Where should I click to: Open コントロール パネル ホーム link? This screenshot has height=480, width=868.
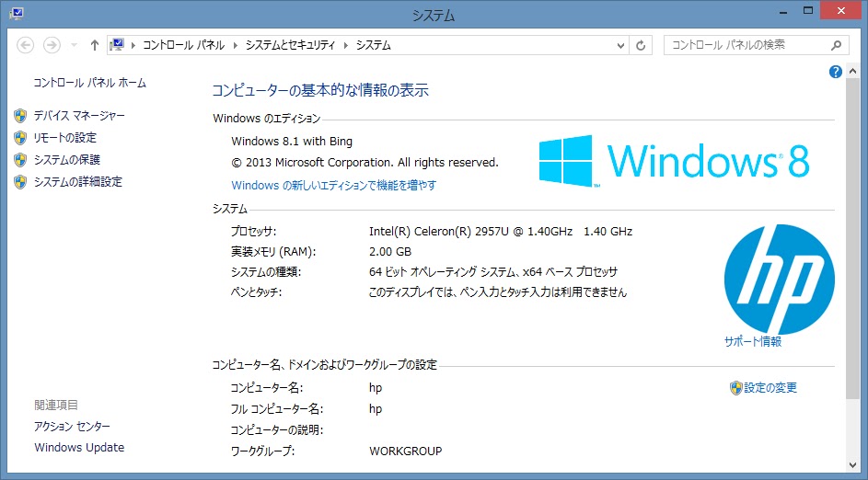point(89,83)
